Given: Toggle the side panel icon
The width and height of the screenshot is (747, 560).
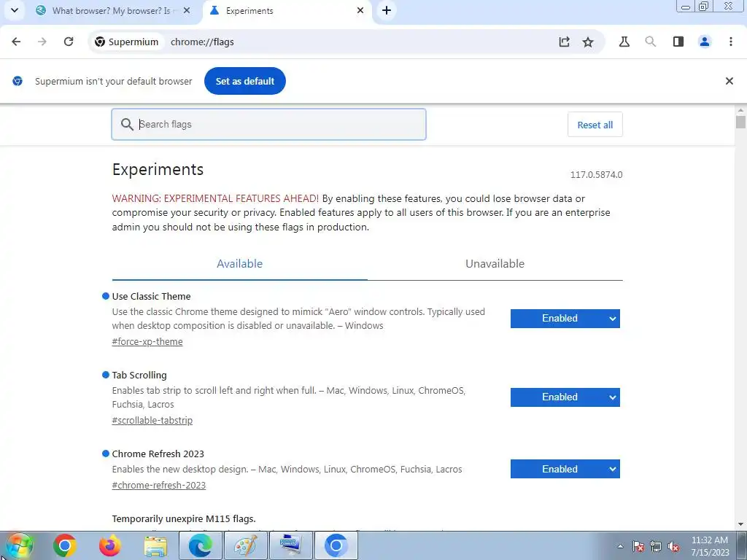Looking at the screenshot, I should coord(678,42).
